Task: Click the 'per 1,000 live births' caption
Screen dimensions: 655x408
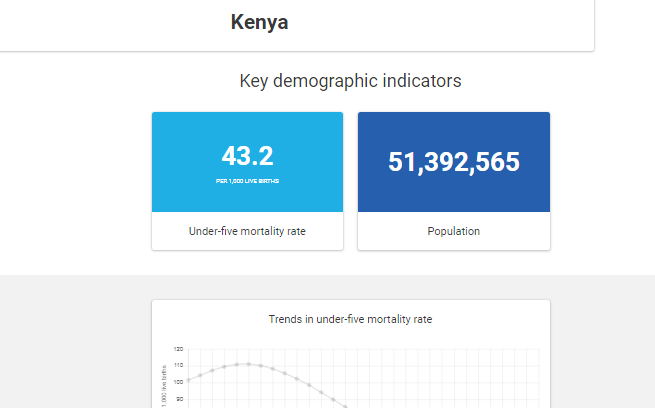Action: (x=247, y=181)
